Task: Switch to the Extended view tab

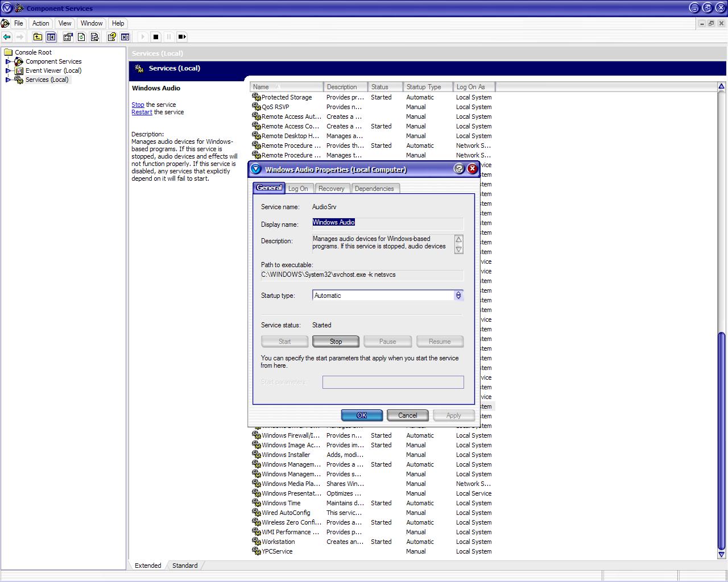Action: (148, 566)
